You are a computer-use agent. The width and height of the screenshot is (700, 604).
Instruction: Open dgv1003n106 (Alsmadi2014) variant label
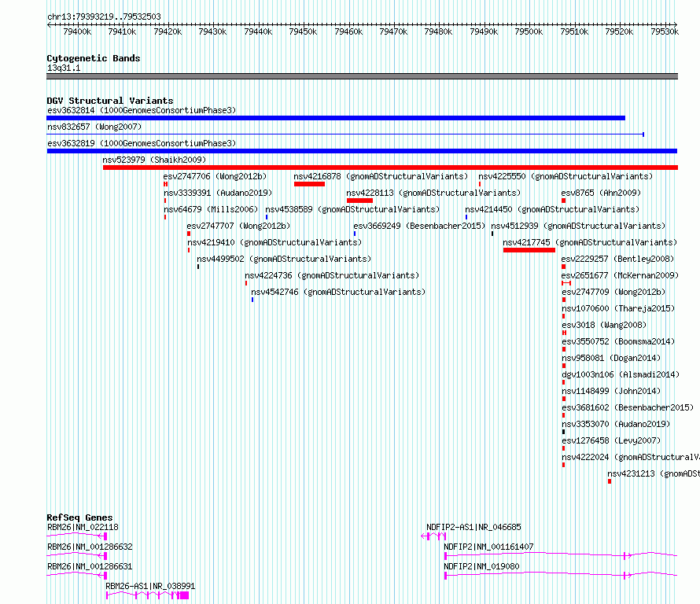click(x=621, y=374)
